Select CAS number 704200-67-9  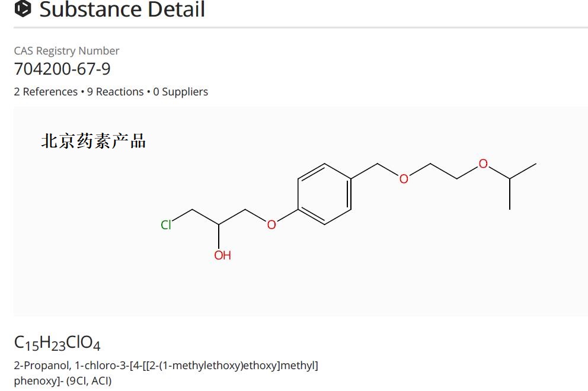point(62,69)
